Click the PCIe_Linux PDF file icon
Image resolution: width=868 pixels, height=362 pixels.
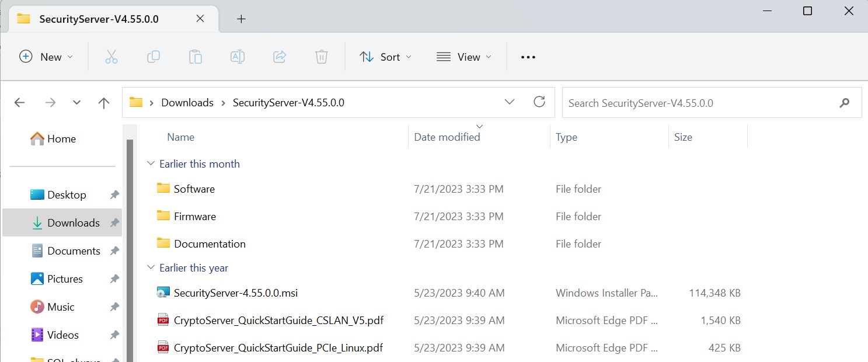(x=163, y=347)
